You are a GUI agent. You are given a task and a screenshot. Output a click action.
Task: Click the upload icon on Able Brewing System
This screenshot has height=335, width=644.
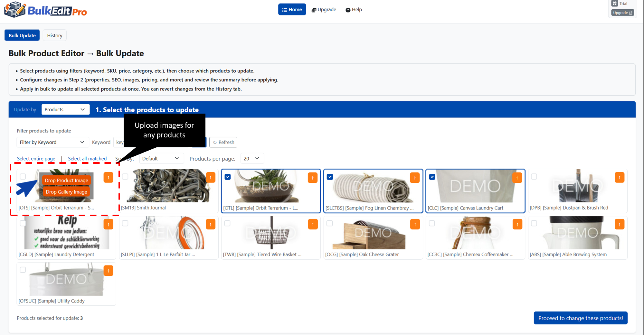tap(620, 224)
